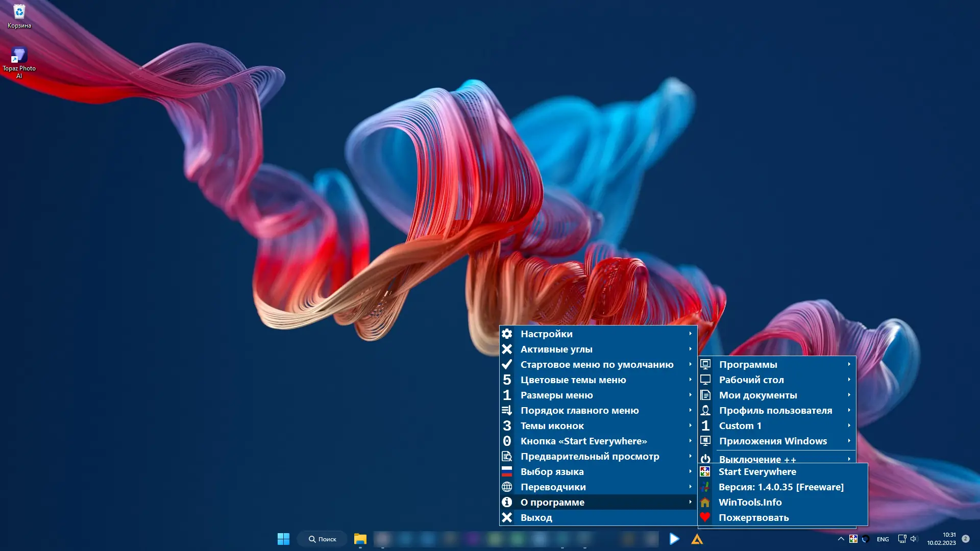Click the red heart Пожертвовать icon
Image resolution: width=980 pixels, height=551 pixels.
tap(705, 517)
